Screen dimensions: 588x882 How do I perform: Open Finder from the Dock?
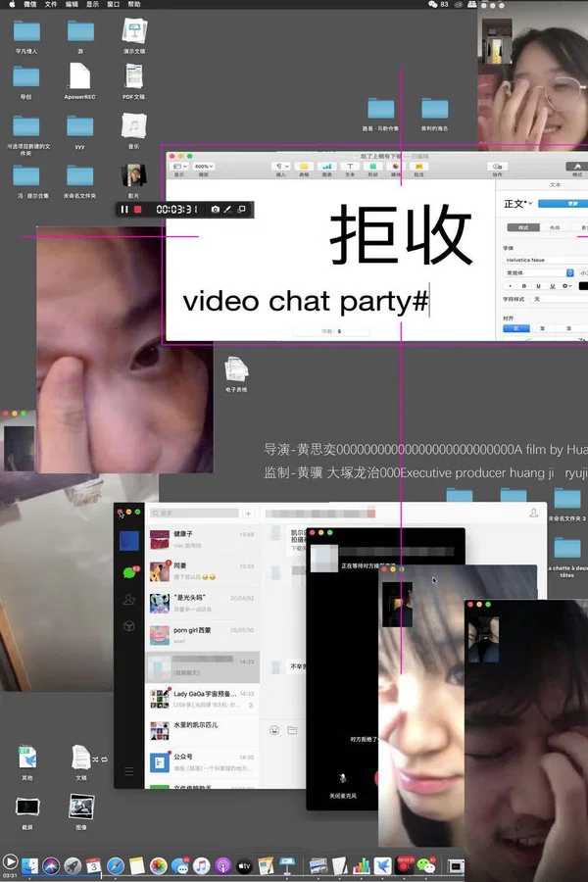point(29,865)
